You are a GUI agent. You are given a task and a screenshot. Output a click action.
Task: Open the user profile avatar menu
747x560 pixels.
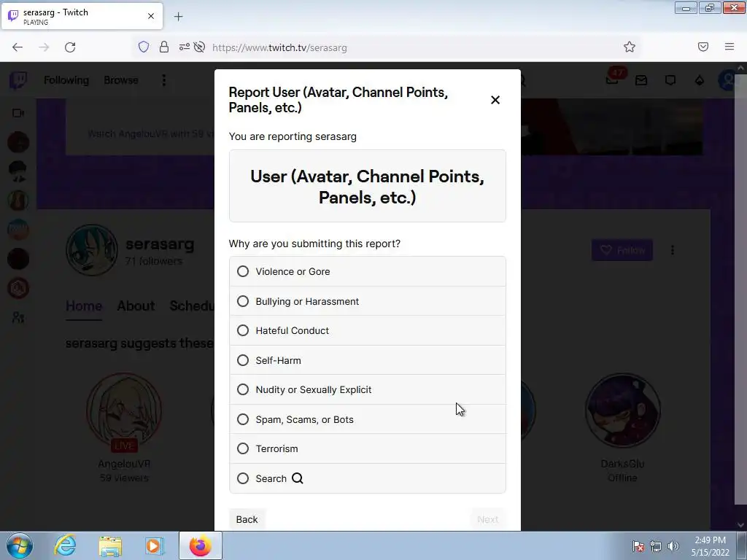[x=727, y=80]
